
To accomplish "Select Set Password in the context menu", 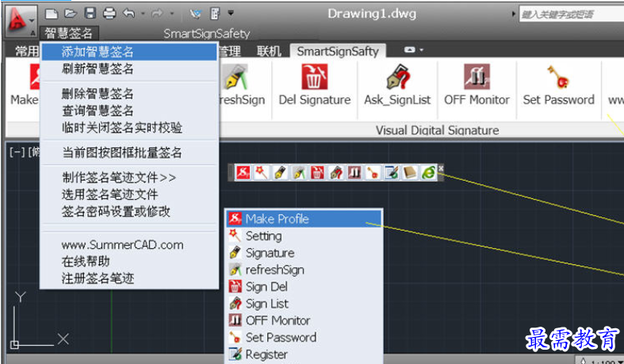I will [x=304, y=337].
